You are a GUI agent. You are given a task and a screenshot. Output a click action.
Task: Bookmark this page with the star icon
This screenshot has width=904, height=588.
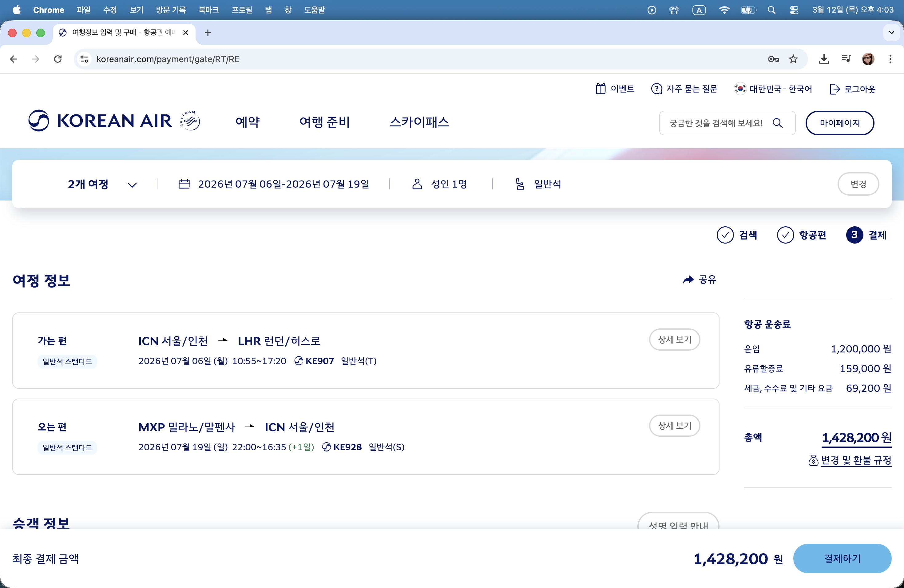(x=793, y=59)
